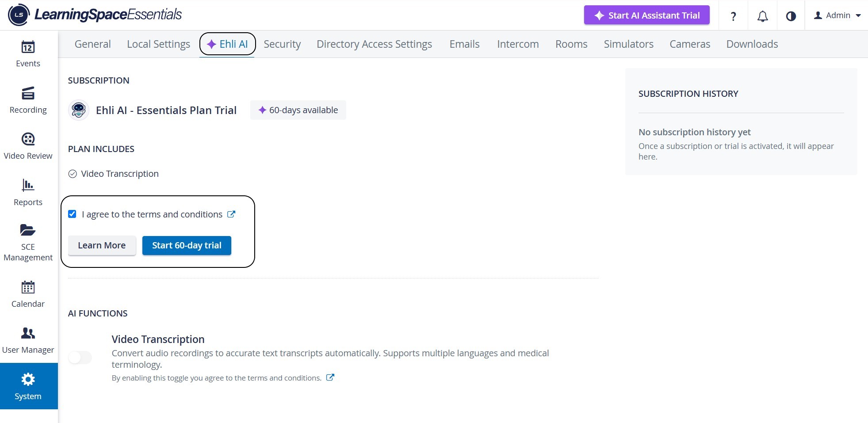Click Start AI Assistant Trial button

(646, 15)
